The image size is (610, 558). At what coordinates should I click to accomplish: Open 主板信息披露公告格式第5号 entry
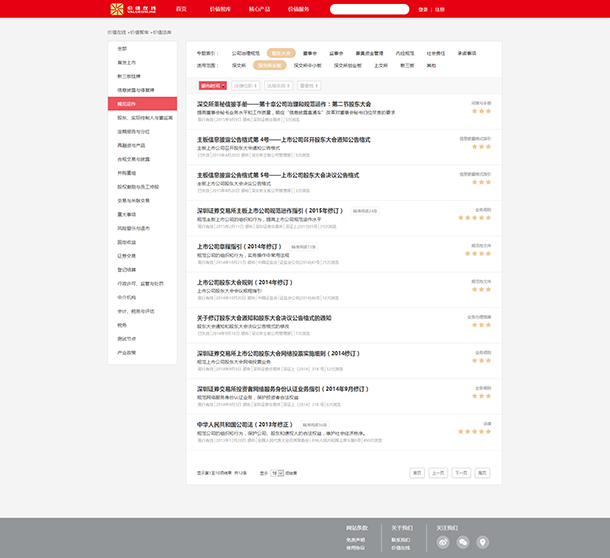[278, 175]
